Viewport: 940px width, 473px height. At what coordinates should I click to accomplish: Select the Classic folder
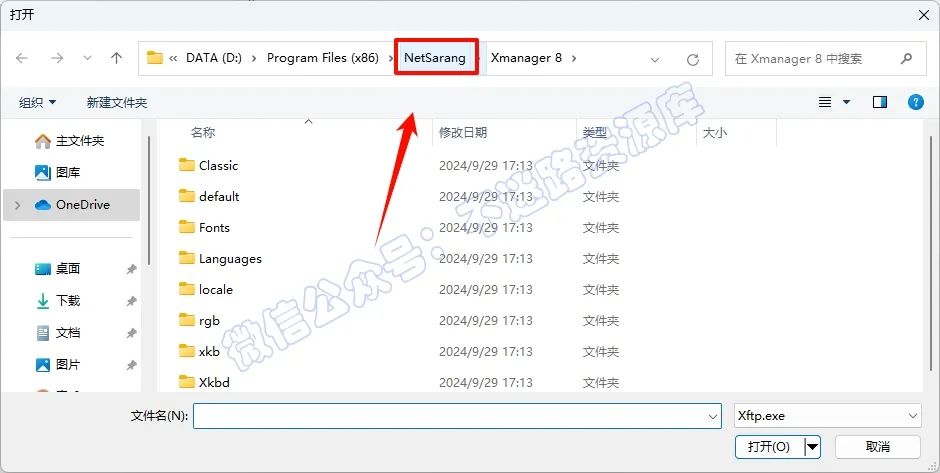pyautogui.click(x=218, y=165)
